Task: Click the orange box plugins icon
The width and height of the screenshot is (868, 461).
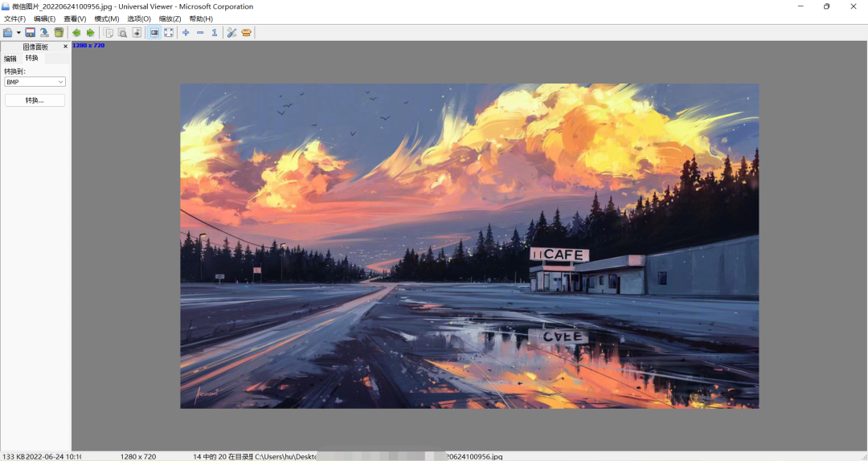Action: (247, 33)
